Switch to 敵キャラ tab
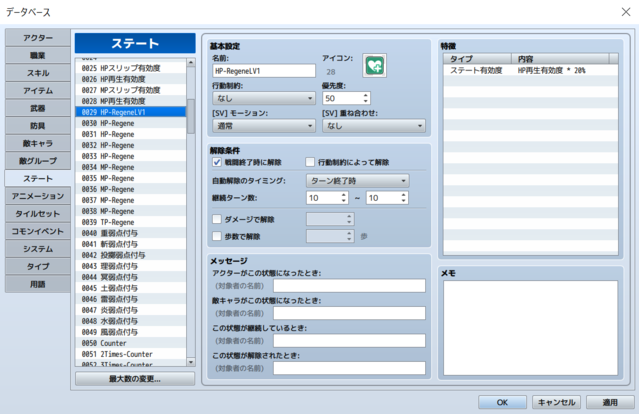Image resolution: width=639 pixels, height=414 pixels. coord(37,143)
